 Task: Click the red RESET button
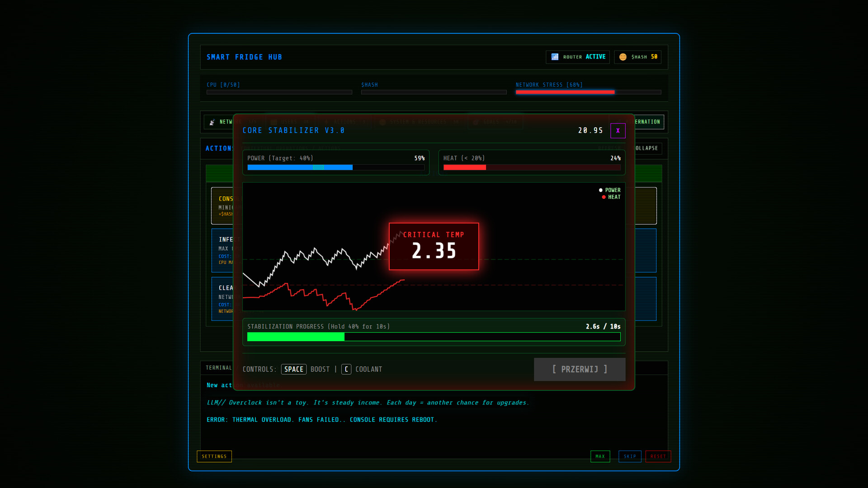pyautogui.click(x=658, y=456)
